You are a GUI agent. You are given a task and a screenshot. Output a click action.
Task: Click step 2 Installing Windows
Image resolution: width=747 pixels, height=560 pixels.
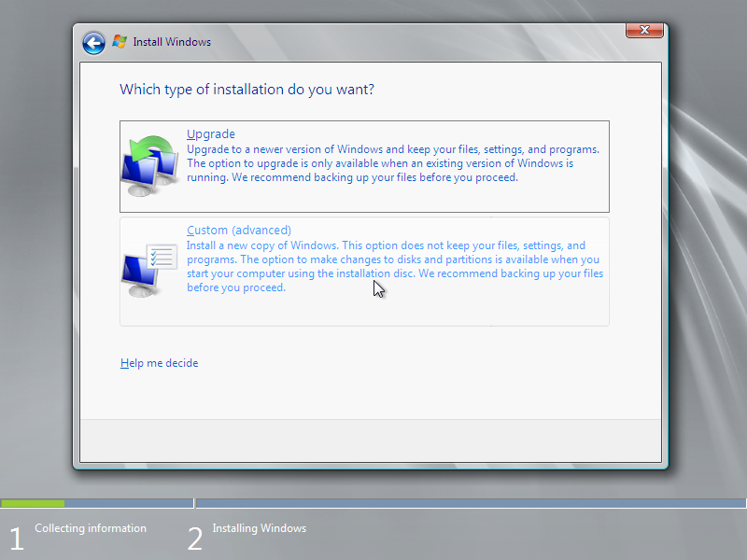coord(259,528)
